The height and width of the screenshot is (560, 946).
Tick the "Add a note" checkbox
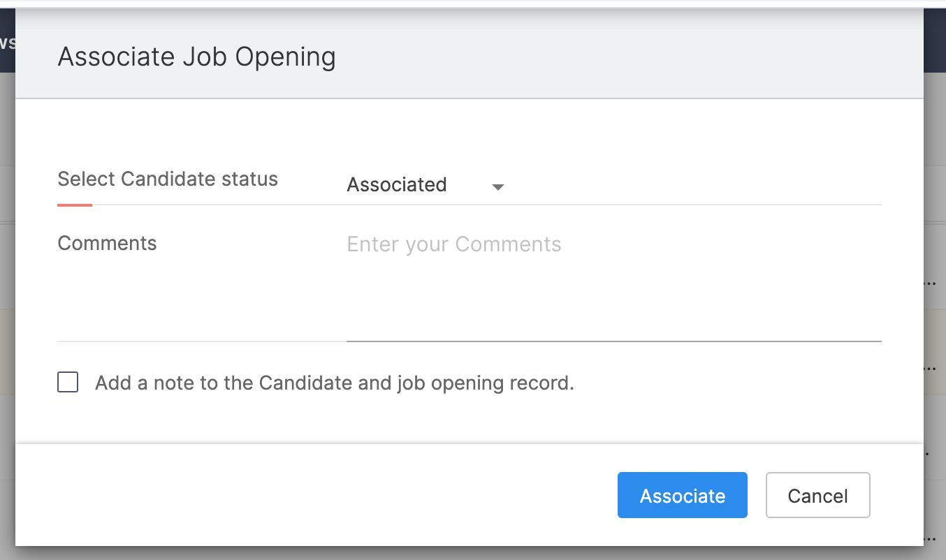pos(68,383)
